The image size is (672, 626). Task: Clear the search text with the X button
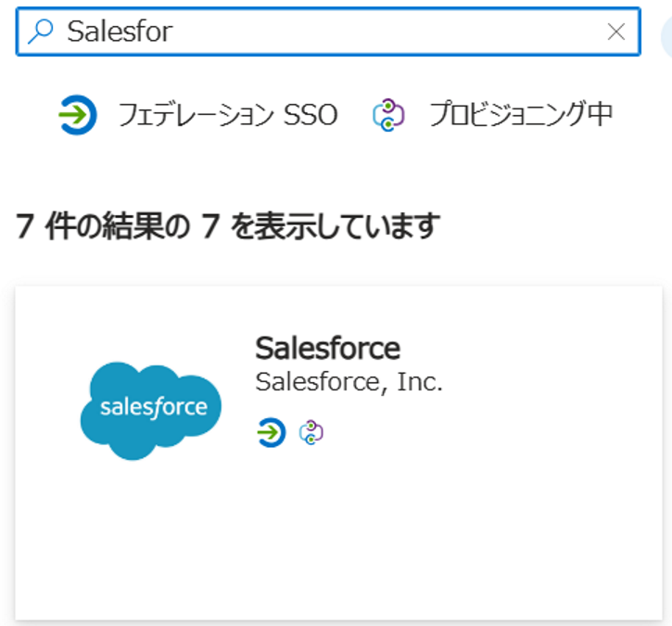615,32
